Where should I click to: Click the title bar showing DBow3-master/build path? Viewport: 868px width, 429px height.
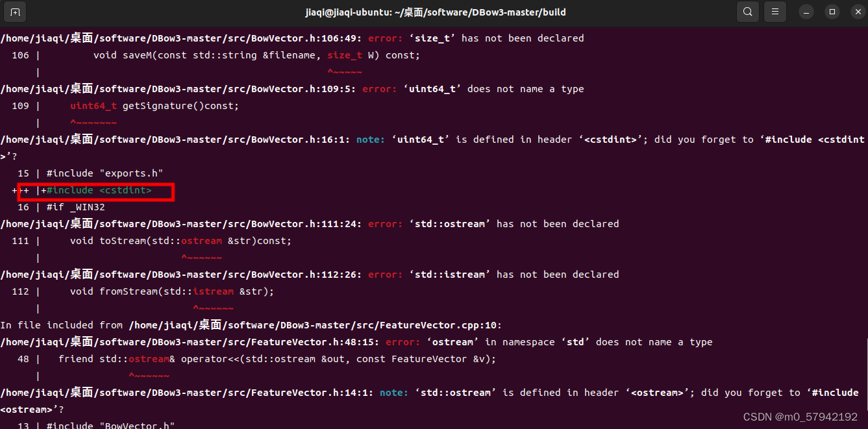[x=434, y=12]
